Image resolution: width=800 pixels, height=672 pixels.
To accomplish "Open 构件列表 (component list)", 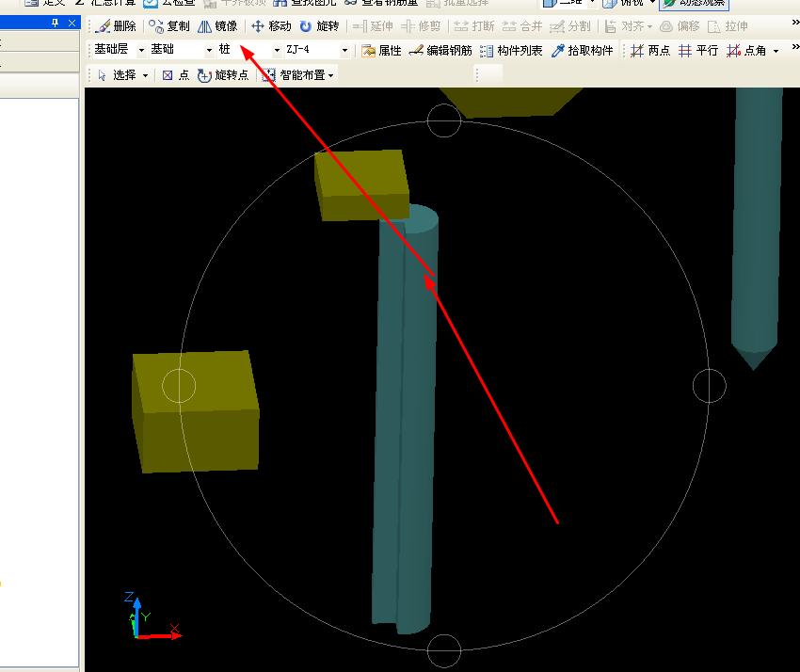I will point(511,51).
